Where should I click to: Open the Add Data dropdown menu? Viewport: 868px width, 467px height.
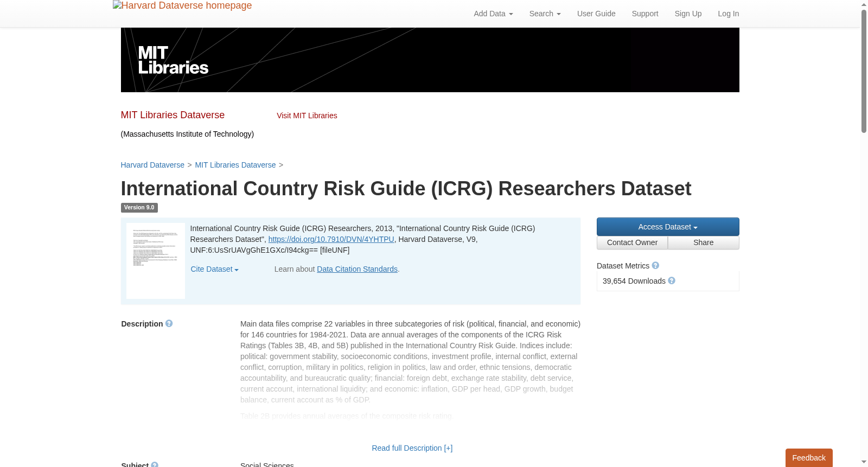click(x=493, y=14)
